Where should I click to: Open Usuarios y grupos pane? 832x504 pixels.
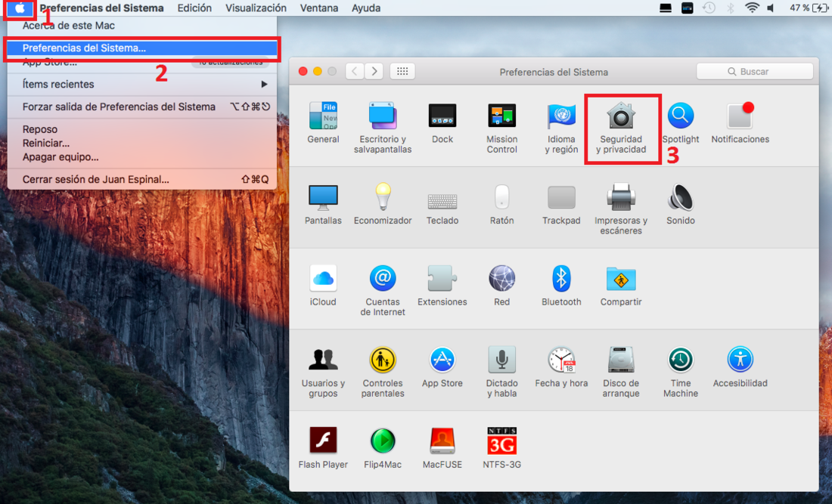[x=323, y=372]
